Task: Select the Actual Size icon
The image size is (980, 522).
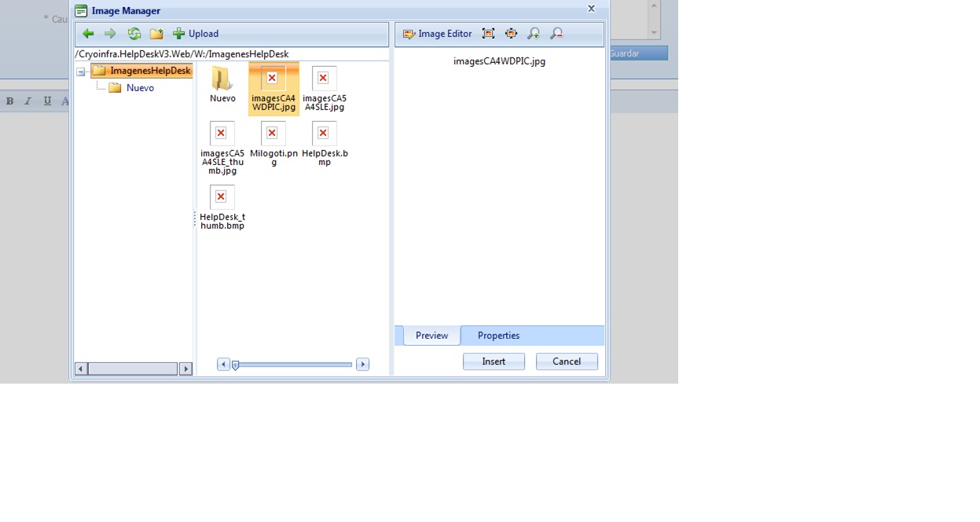Action: (x=512, y=34)
